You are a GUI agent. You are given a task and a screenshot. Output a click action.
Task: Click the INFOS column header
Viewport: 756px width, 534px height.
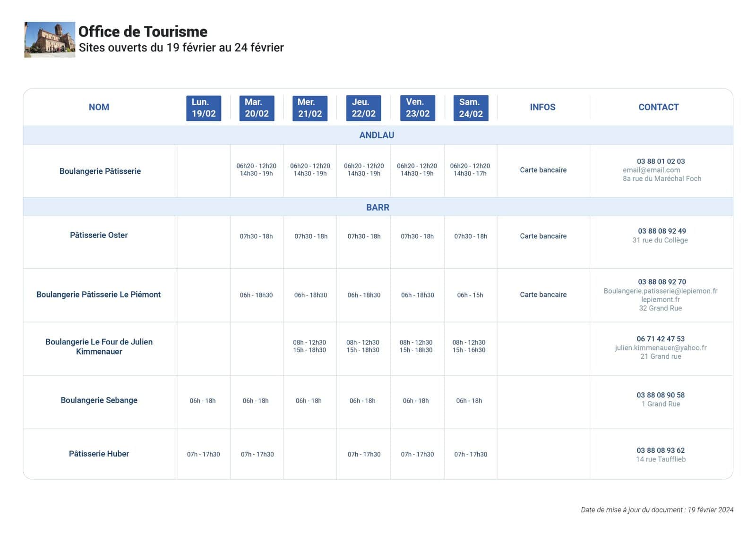pyautogui.click(x=542, y=107)
